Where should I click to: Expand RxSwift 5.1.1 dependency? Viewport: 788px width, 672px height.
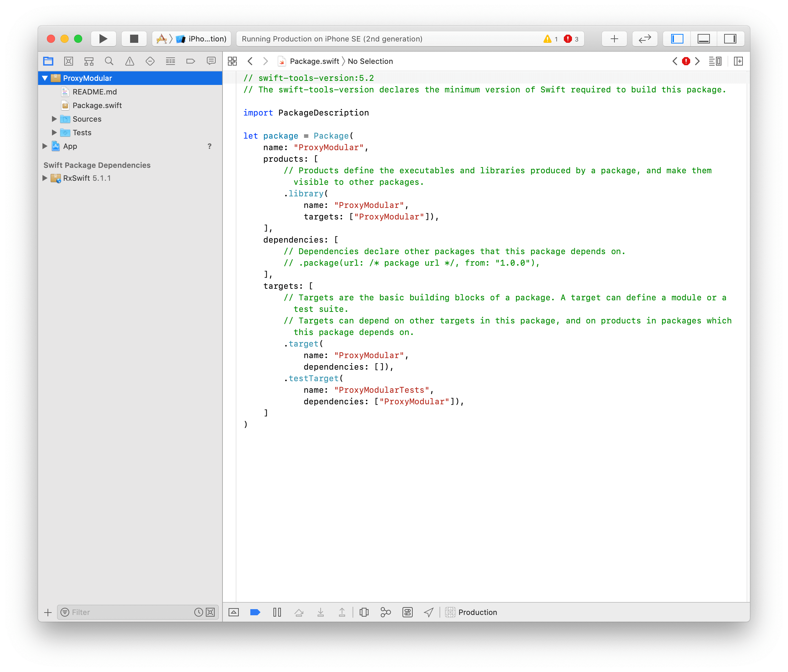tap(45, 178)
